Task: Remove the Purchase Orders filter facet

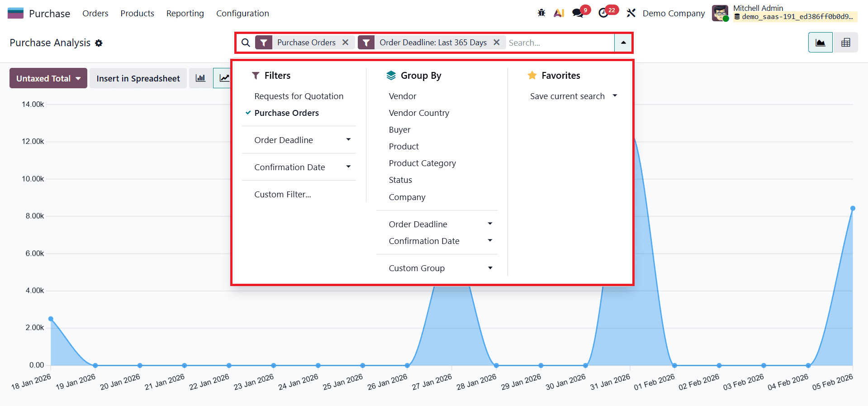Action: (346, 42)
